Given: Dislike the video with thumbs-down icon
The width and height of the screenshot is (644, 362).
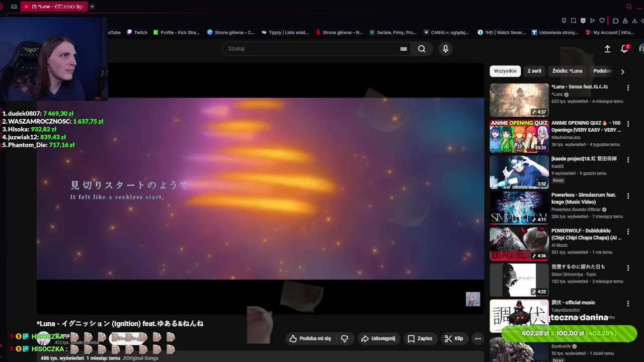Looking at the screenshot, I should coord(345,338).
